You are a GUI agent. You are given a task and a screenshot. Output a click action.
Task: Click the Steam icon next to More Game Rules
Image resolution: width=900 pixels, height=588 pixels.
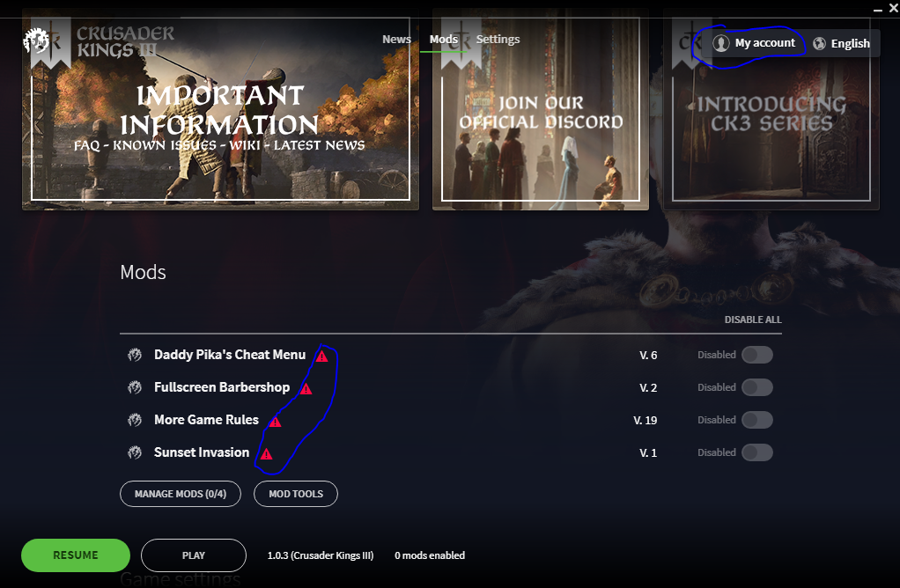[x=134, y=420]
